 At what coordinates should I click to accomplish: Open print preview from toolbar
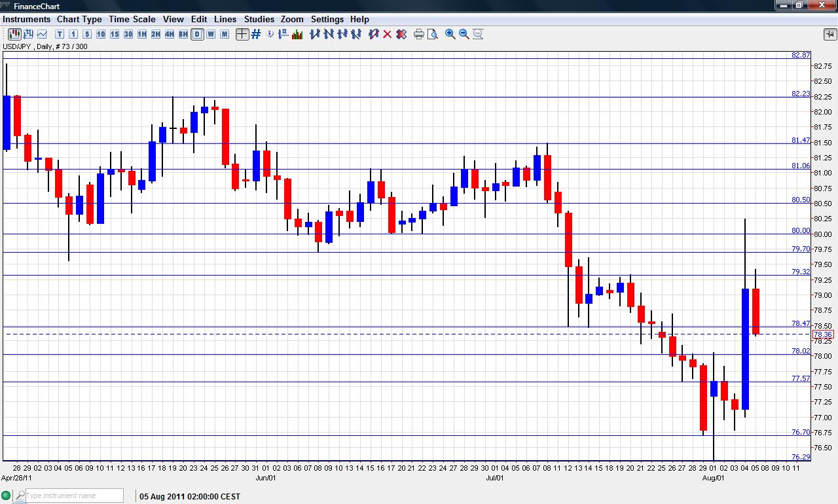pos(433,34)
